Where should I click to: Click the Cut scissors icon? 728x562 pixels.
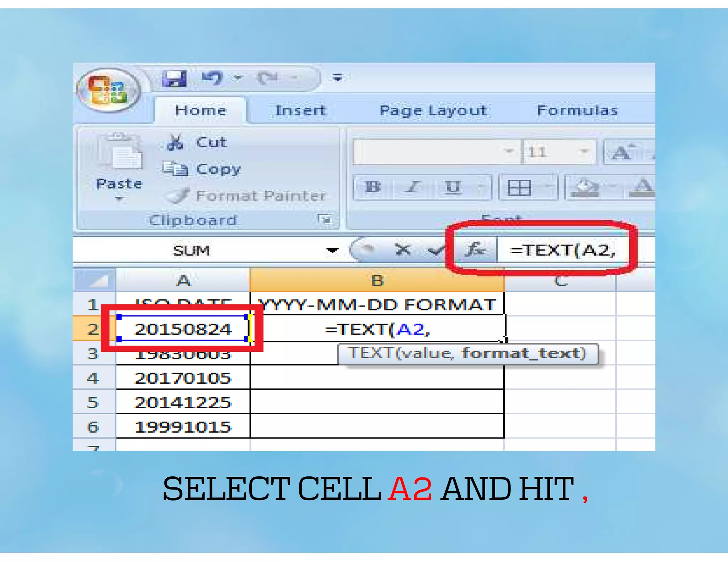point(175,142)
